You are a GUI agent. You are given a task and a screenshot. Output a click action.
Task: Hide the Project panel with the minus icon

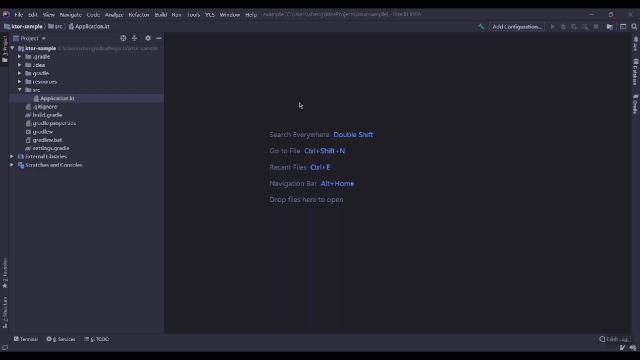(159, 38)
